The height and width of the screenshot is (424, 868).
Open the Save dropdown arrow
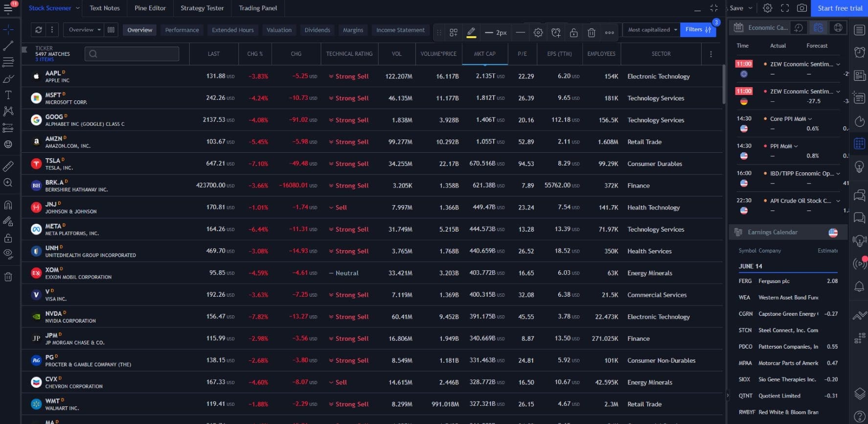coord(751,8)
